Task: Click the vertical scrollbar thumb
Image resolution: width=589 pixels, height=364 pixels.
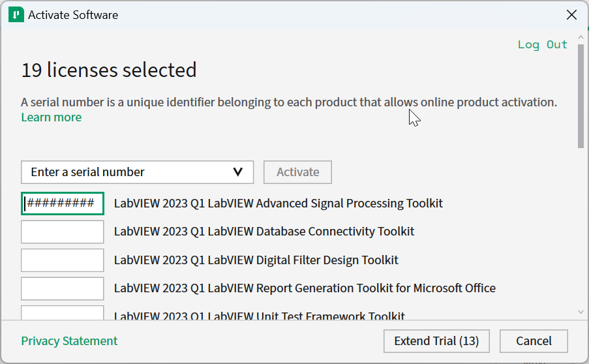Action: [581, 96]
